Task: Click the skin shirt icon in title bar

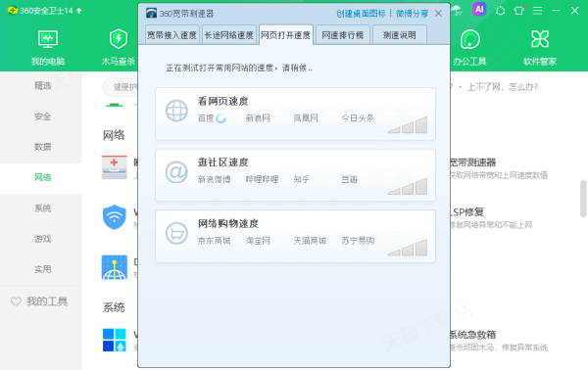Action: 519,10
